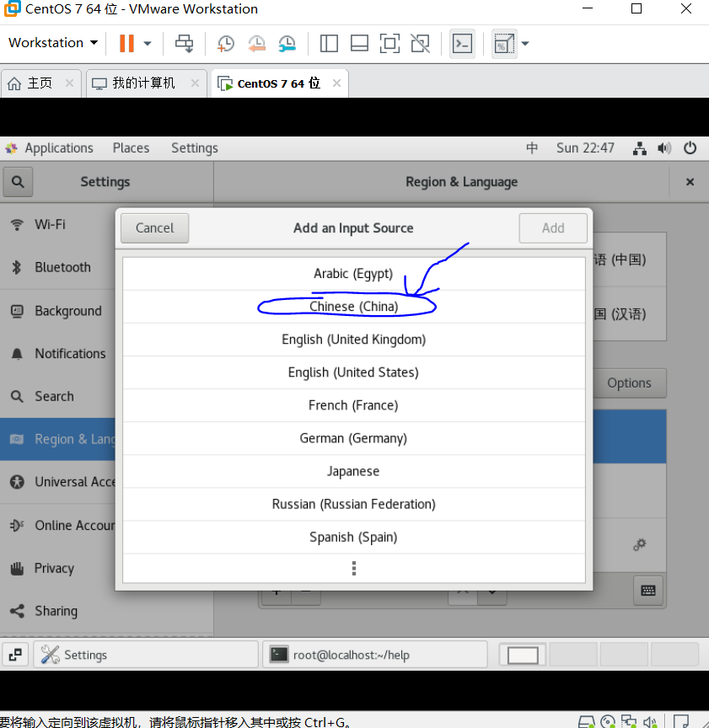Image resolution: width=709 pixels, height=728 pixels.
Task: Show more input sources via three dots
Action: [353, 568]
